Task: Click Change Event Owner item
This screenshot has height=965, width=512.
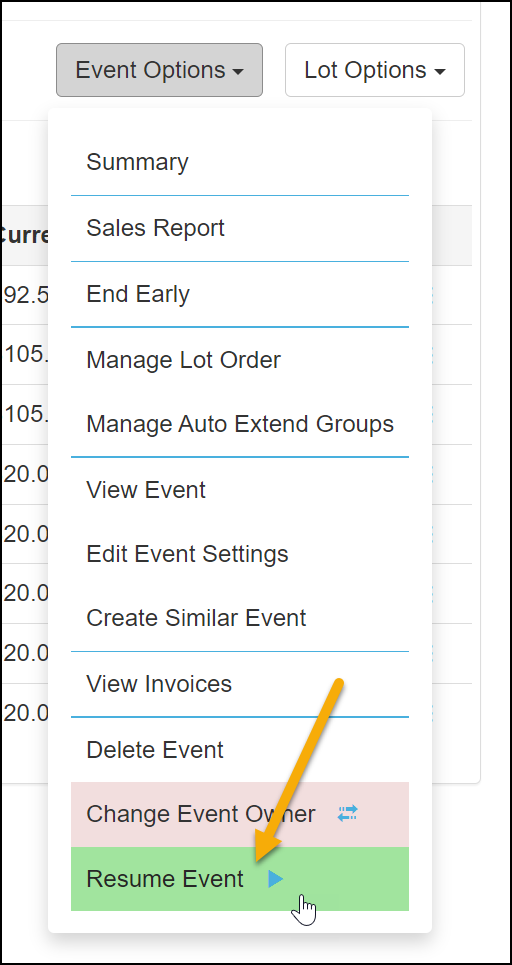Action: point(240,814)
